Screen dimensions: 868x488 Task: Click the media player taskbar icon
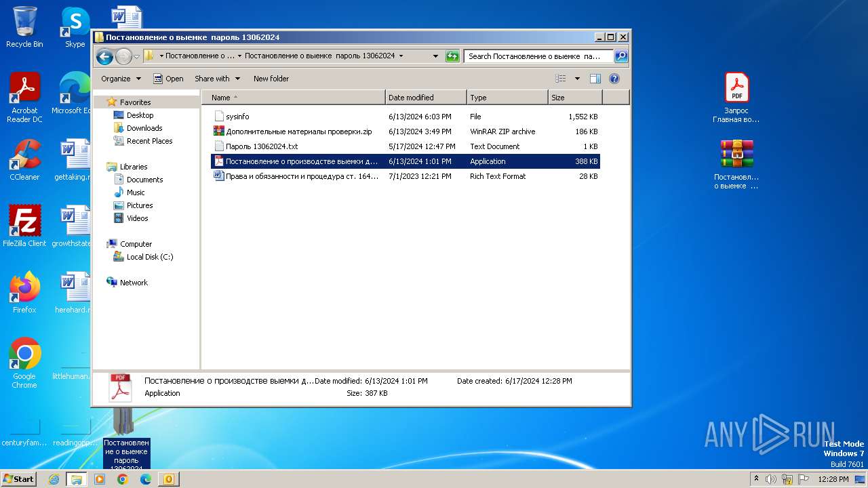(100, 479)
